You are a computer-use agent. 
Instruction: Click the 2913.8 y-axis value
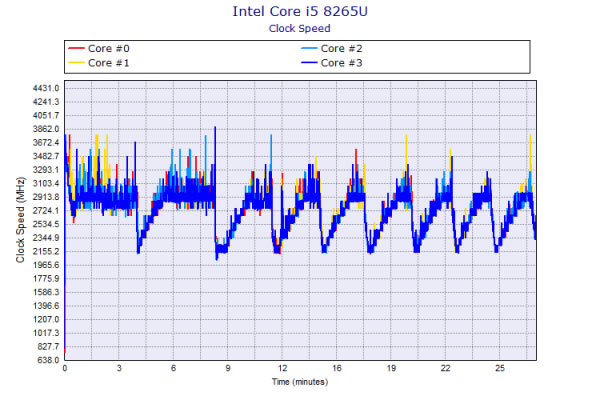tap(46, 197)
